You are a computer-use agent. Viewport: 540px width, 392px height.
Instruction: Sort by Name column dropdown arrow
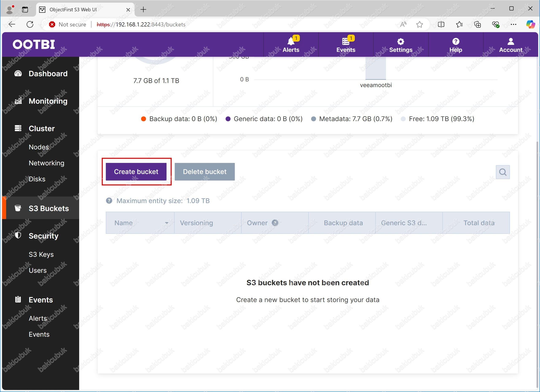click(167, 223)
